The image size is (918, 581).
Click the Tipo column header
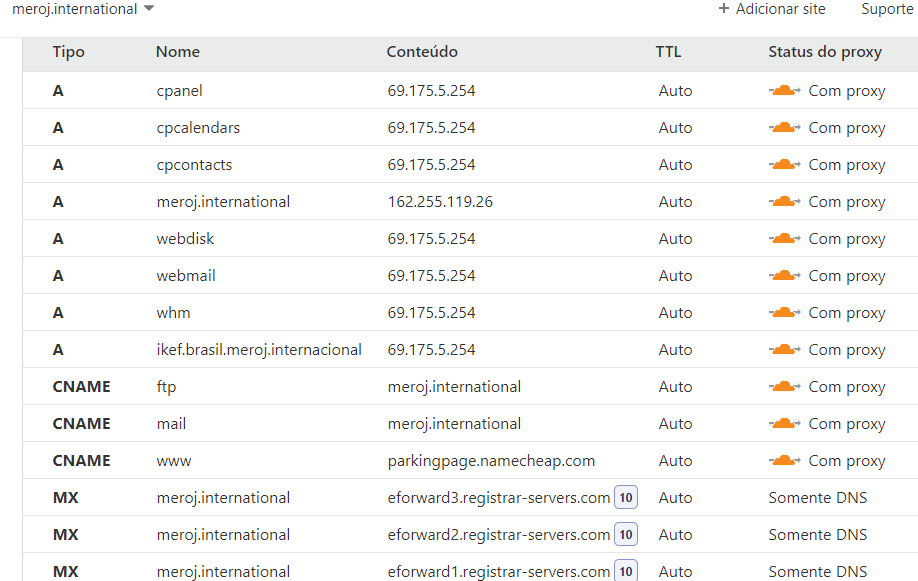click(68, 52)
